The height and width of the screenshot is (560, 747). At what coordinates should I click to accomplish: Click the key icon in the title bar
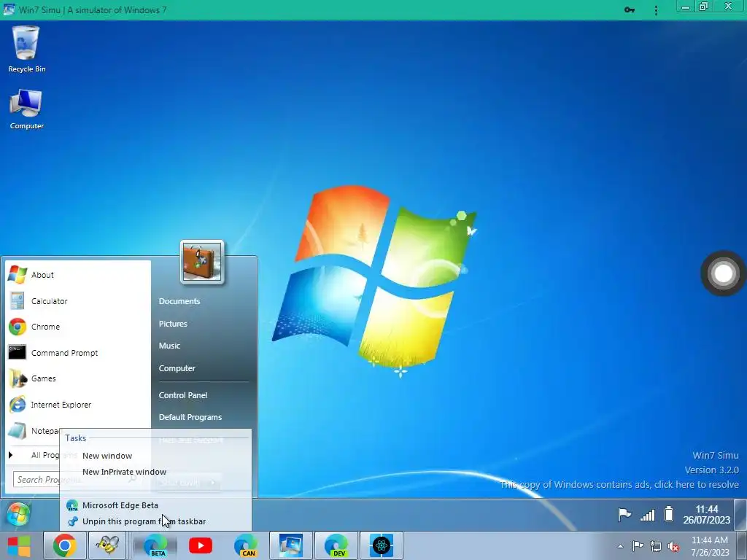630,10
